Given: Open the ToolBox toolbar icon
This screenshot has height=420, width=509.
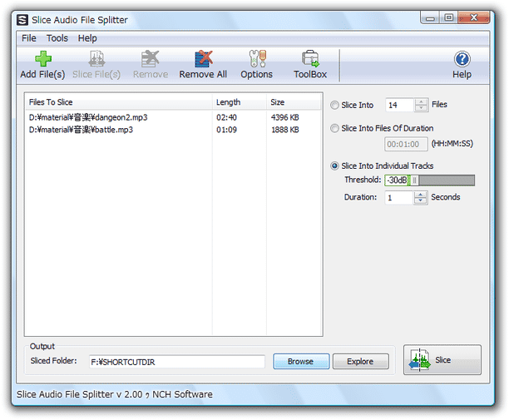Looking at the screenshot, I should (310, 59).
